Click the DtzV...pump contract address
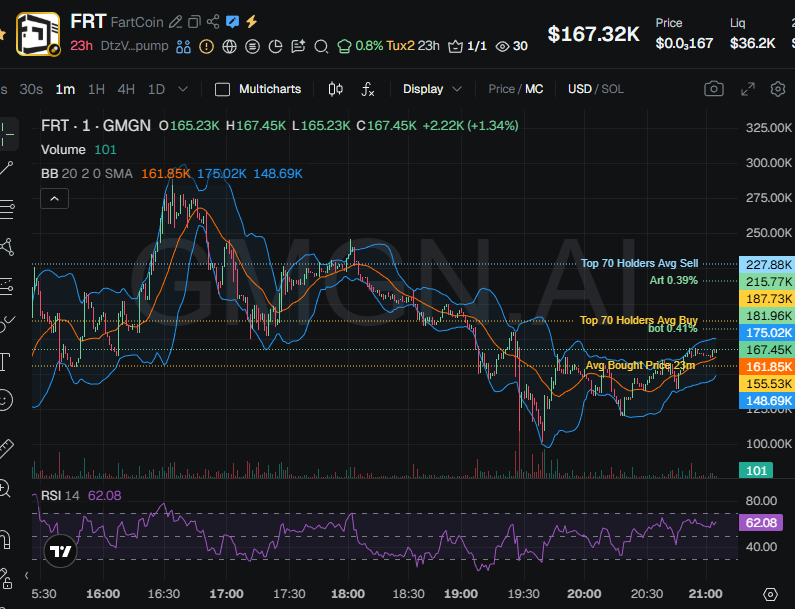This screenshot has width=795, height=609. coord(134,46)
